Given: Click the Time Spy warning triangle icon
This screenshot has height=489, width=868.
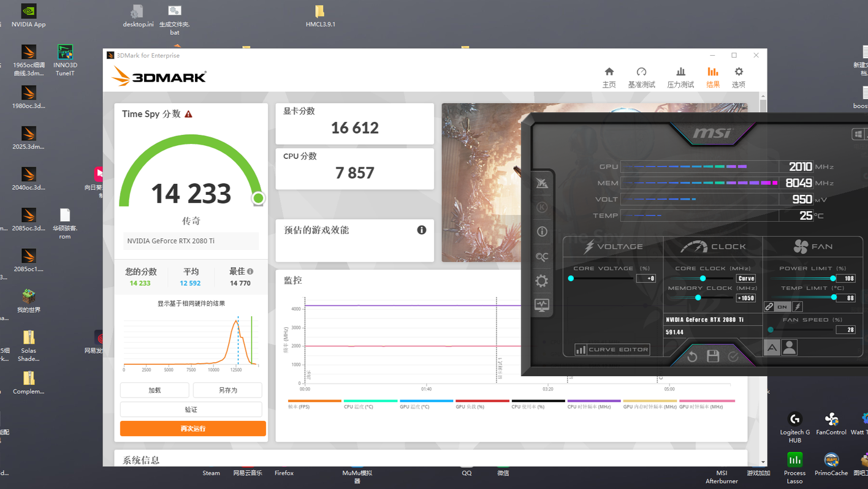Looking at the screenshot, I should [x=188, y=114].
